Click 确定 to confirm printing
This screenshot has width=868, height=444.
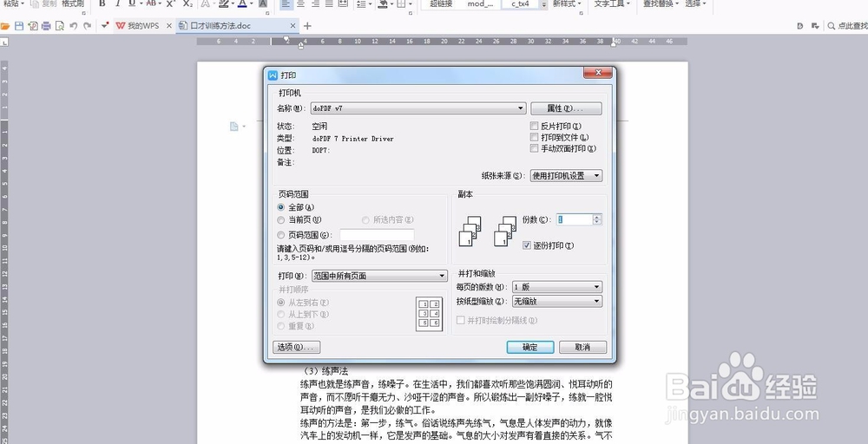pyautogui.click(x=530, y=347)
